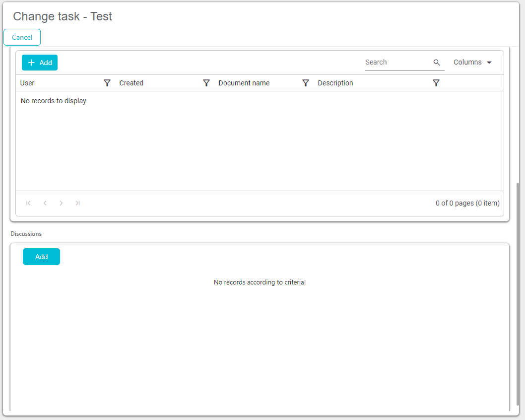Jump to the last page of records
Viewport: 525px width, 420px height.
tap(77, 203)
